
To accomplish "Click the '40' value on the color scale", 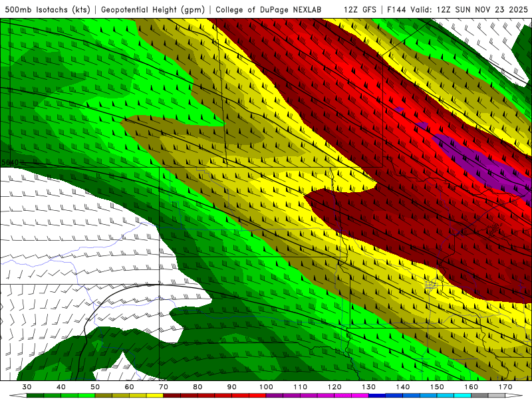I will point(61,387).
